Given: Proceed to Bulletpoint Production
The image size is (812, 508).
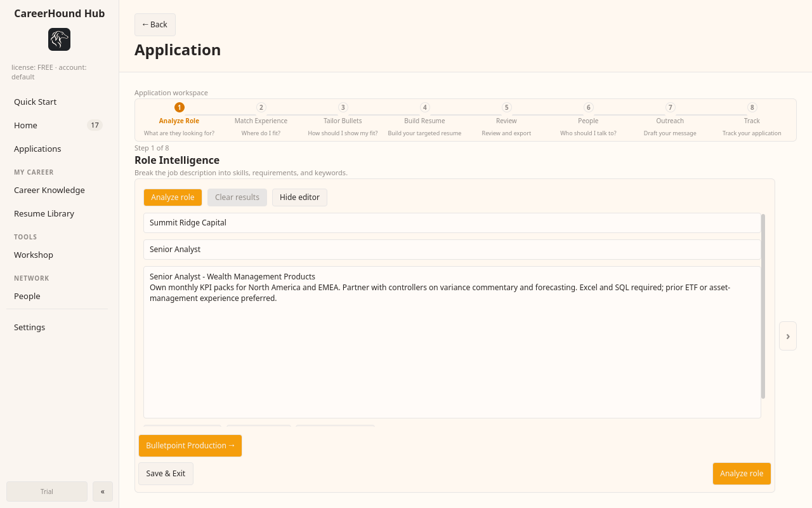Looking at the screenshot, I should tap(190, 446).
